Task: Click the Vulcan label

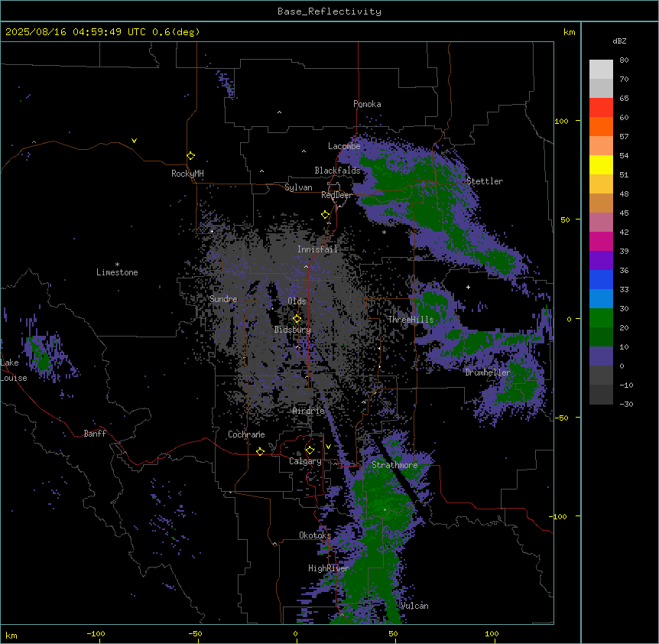Action: pyautogui.click(x=414, y=606)
